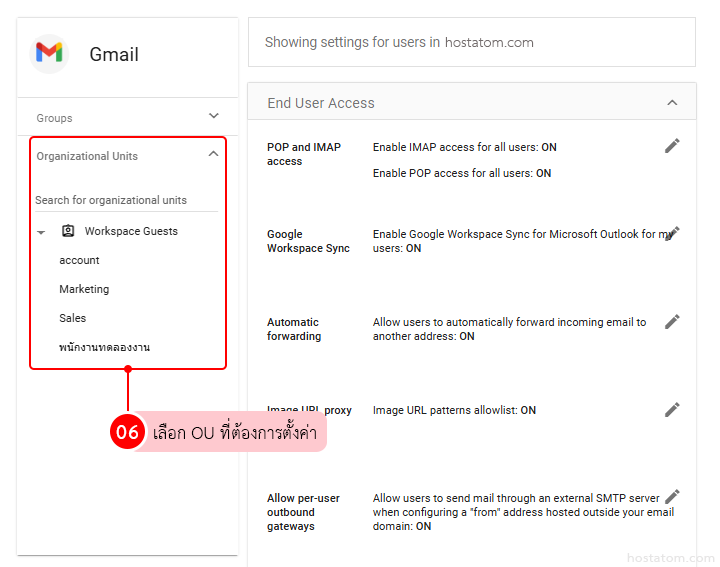This screenshot has width=720, height=567.
Task: Select the Workspace Guests organizational unit
Action: click(x=131, y=231)
